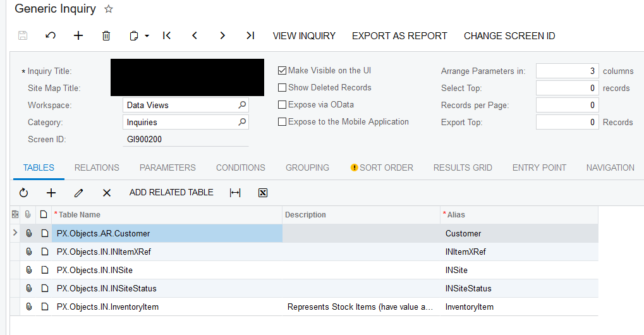Click the Files paperclip header icon
644x335 pixels.
click(28, 214)
